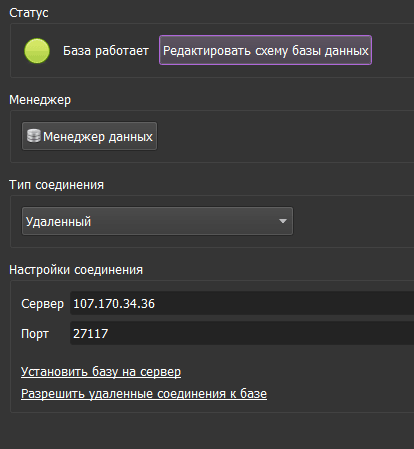Click the database stack icon in Менеджер данных

click(x=33, y=136)
